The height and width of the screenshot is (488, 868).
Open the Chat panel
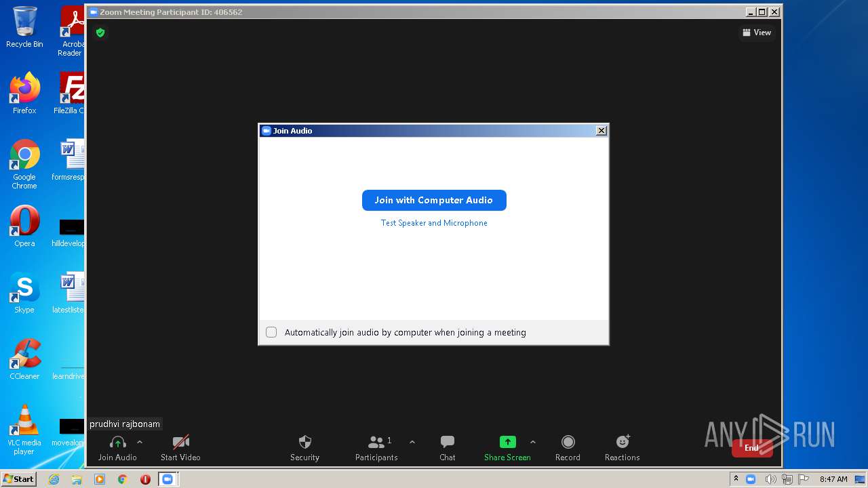(448, 447)
